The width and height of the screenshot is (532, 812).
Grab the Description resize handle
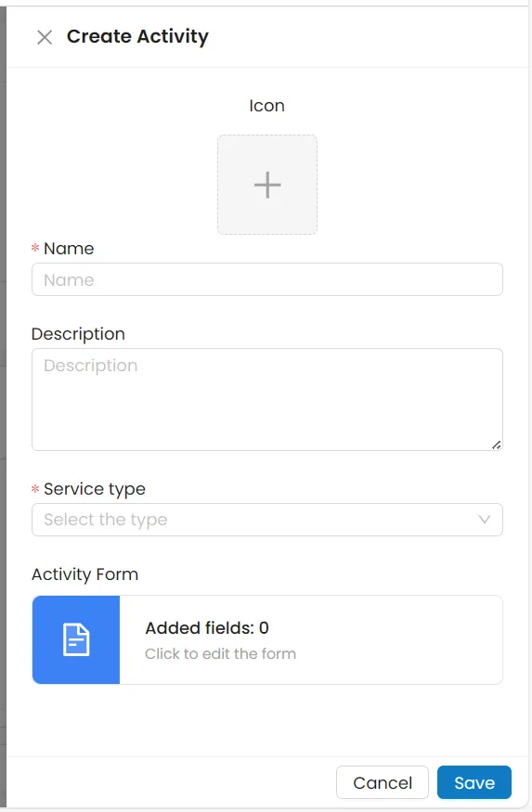[x=497, y=445]
